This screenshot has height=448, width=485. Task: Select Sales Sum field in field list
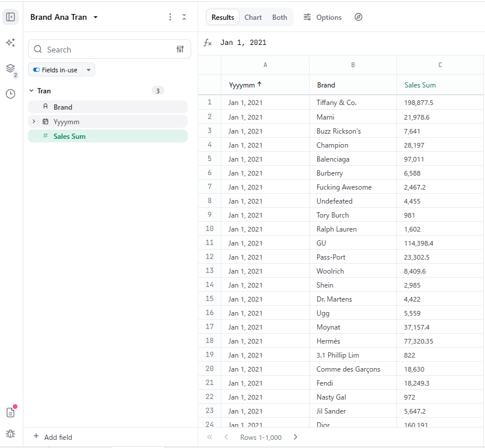(x=108, y=136)
